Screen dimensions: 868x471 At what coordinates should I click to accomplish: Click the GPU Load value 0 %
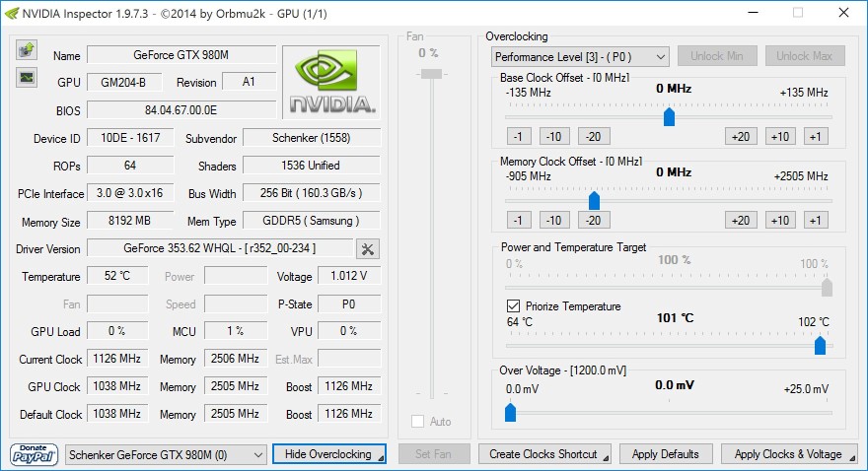click(x=117, y=331)
